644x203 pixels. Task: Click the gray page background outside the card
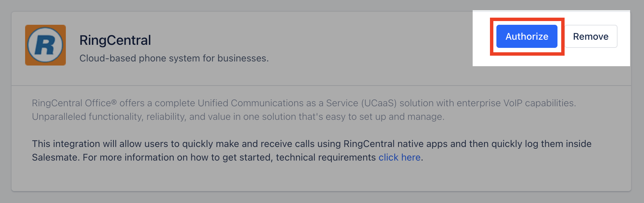point(321,198)
